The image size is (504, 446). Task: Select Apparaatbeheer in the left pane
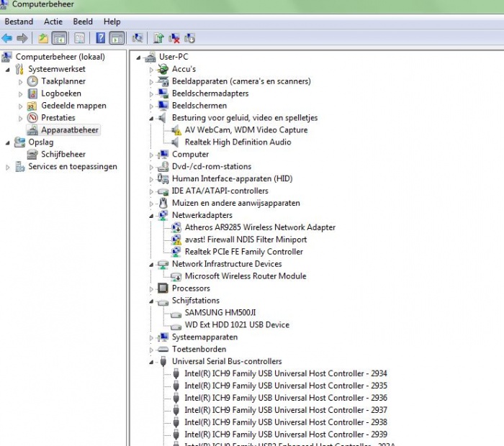pyautogui.click(x=70, y=130)
